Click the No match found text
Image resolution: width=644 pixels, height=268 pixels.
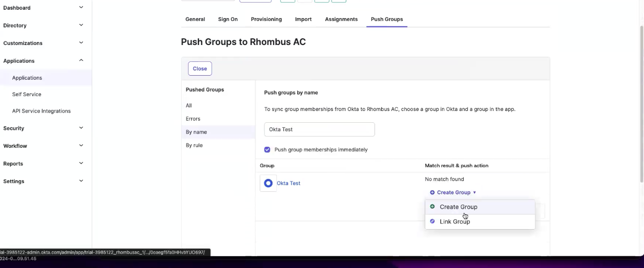[444, 179]
